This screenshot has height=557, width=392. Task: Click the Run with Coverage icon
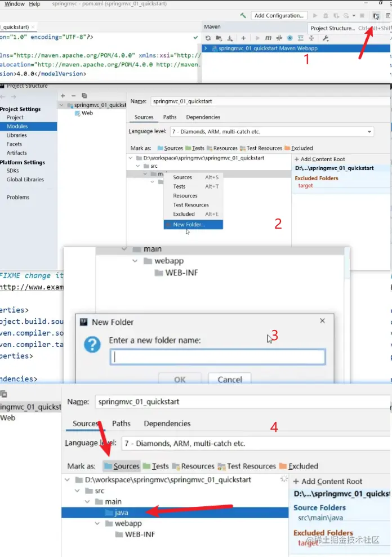[336, 16]
